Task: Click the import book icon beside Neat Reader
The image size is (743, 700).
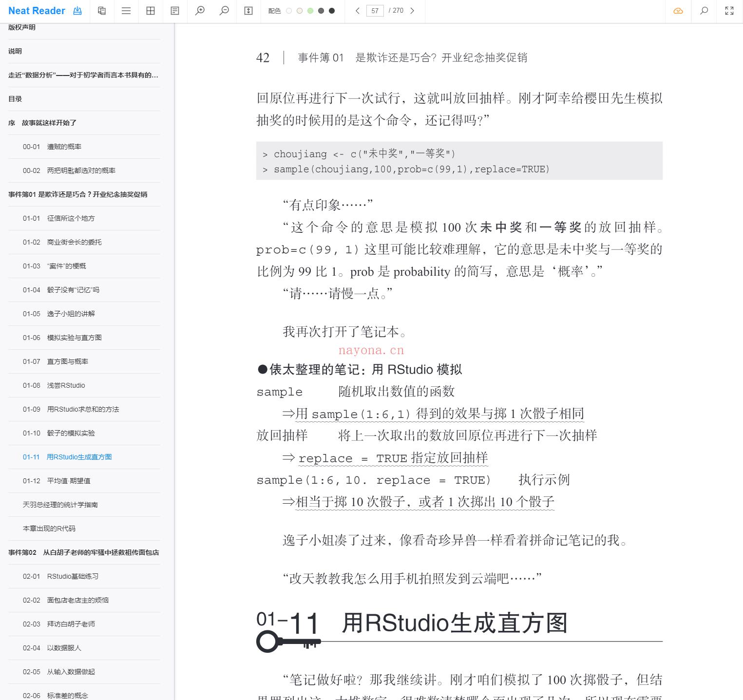Action: 77,11
